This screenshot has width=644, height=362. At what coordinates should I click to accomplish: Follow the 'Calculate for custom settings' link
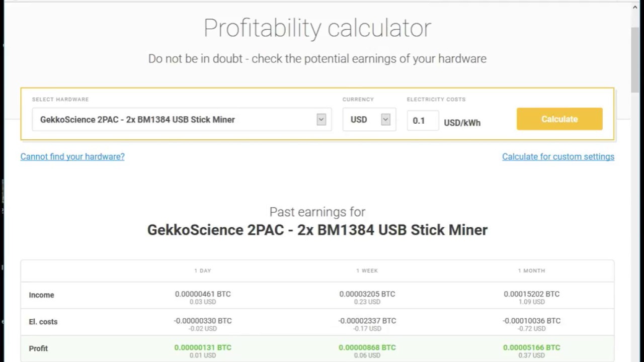[x=558, y=156]
